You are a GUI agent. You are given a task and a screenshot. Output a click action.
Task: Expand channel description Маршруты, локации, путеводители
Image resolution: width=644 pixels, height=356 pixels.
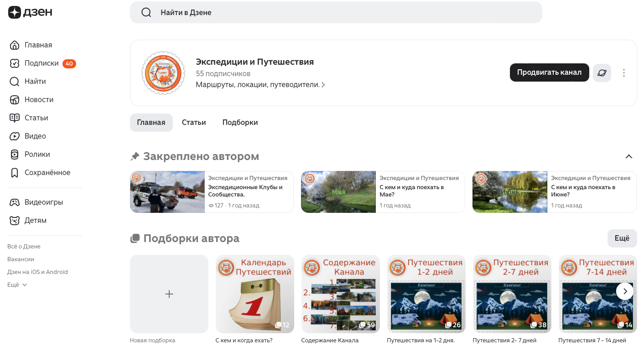(x=260, y=84)
